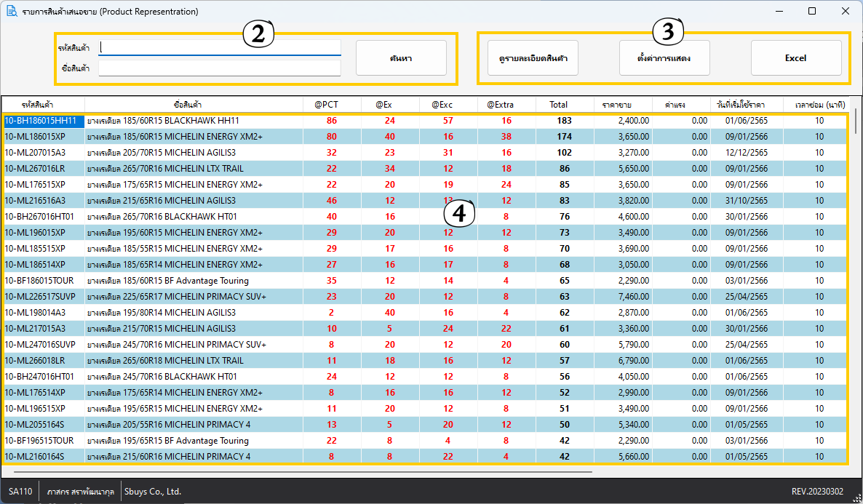Viewport: 863px width, 504px height.
Task: Focus the รหัสสินค้า product code field
Action: 220,47
